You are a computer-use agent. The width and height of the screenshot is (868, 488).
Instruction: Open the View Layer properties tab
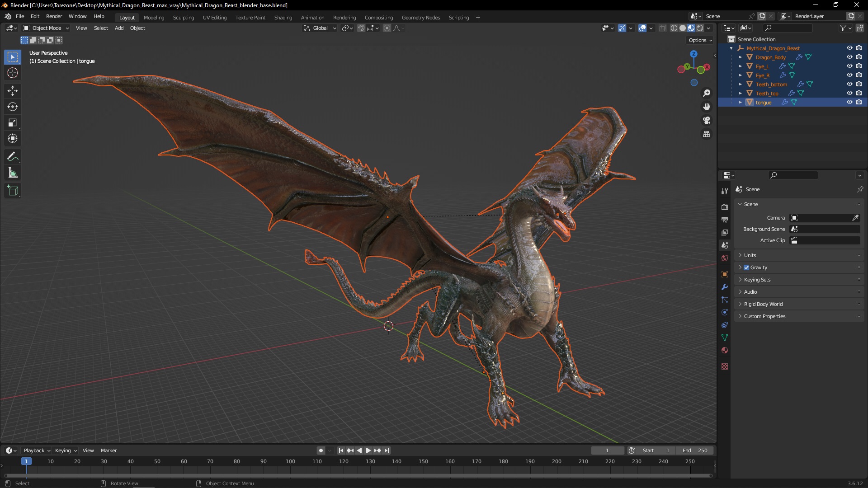[x=725, y=232]
